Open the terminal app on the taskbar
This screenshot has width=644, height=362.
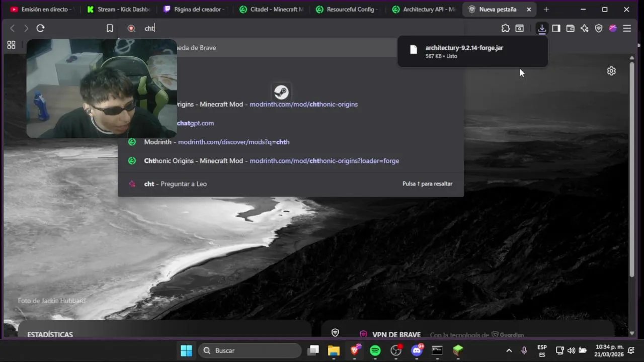pos(437,350)
